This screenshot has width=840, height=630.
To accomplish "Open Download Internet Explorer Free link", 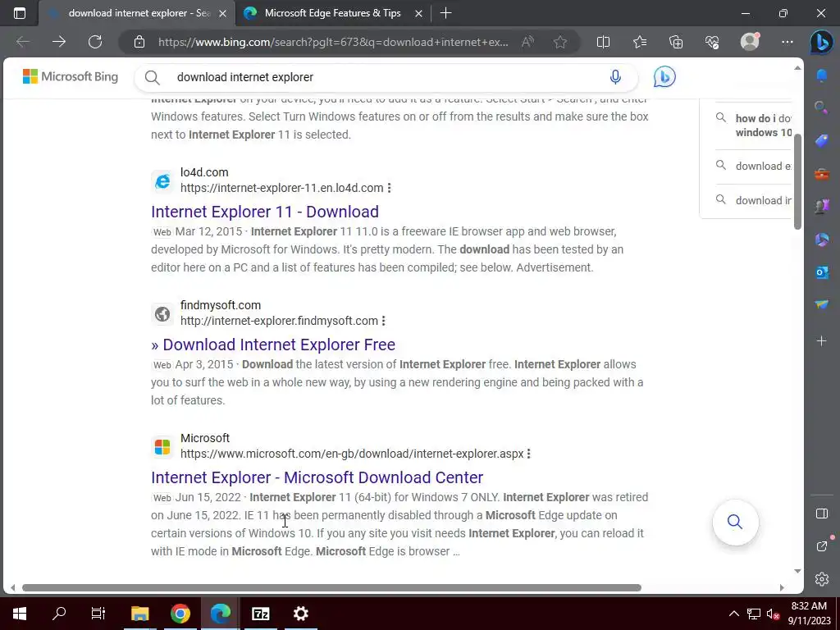I will (273, 345).
